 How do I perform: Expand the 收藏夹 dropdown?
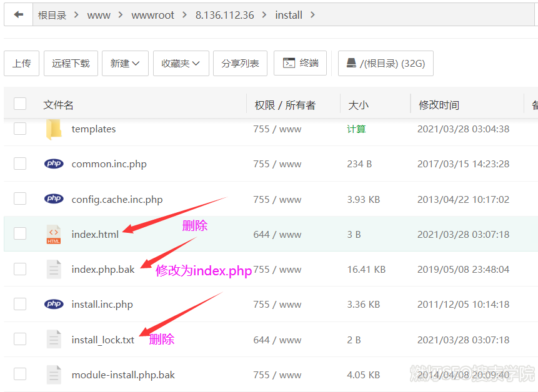tap(180, 64)
